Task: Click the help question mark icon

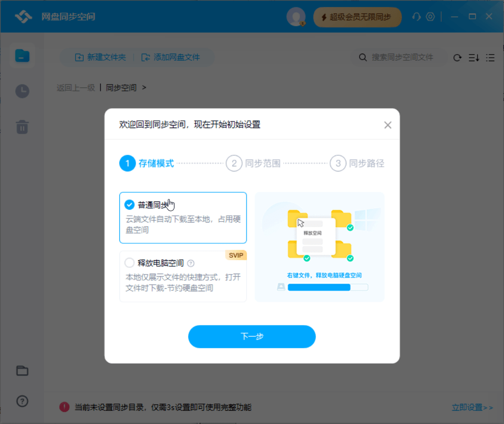Action: point(22,401)
